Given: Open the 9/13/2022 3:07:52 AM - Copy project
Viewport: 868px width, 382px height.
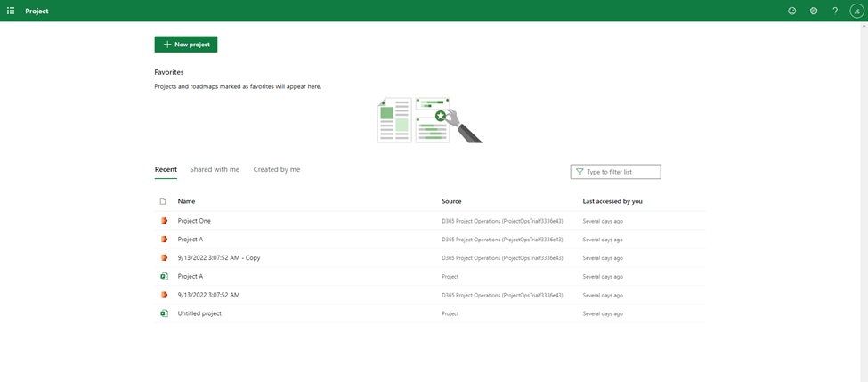Looking at the screenshot, I should (219, 257).
